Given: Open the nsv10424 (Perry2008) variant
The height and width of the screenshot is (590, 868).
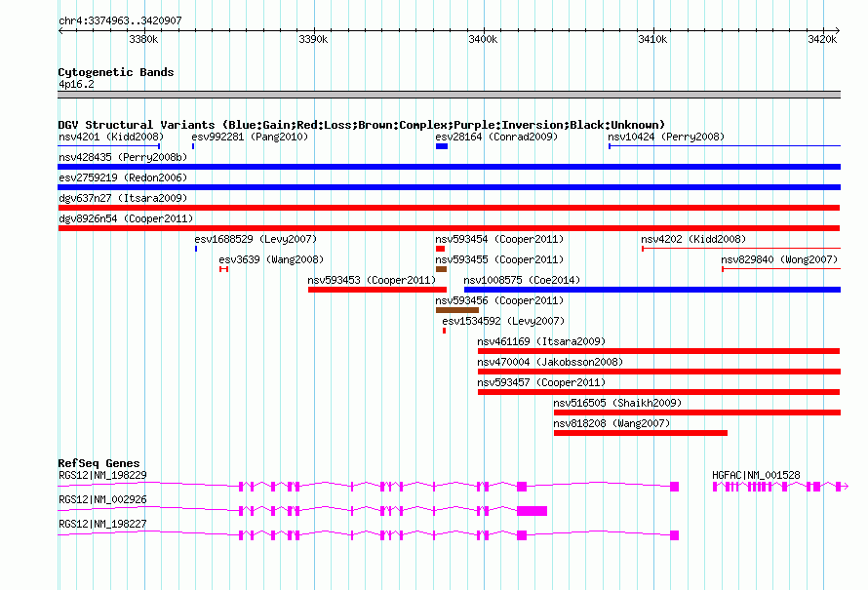Looking at the screenshot, I should tap(666, 137).
